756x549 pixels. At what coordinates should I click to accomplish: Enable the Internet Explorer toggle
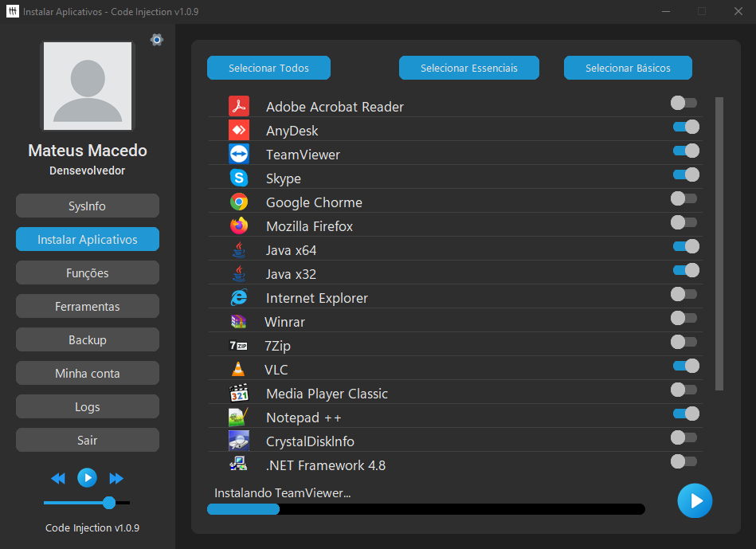tap(684, 294)
